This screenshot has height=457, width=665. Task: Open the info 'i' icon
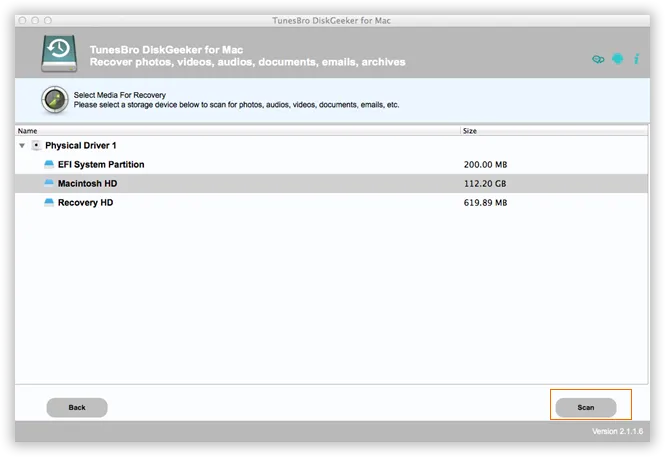(636, 60)
